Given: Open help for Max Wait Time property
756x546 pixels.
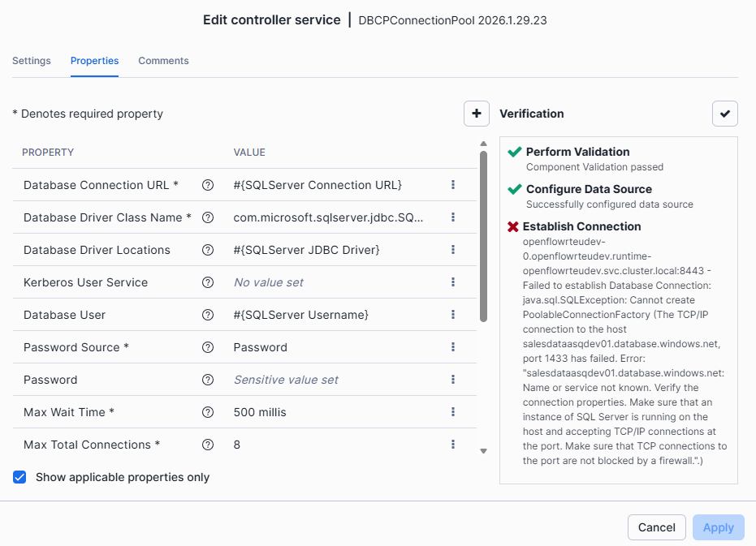Looking at the screenshot, I should pyautogui.click(x=208, y=412).
